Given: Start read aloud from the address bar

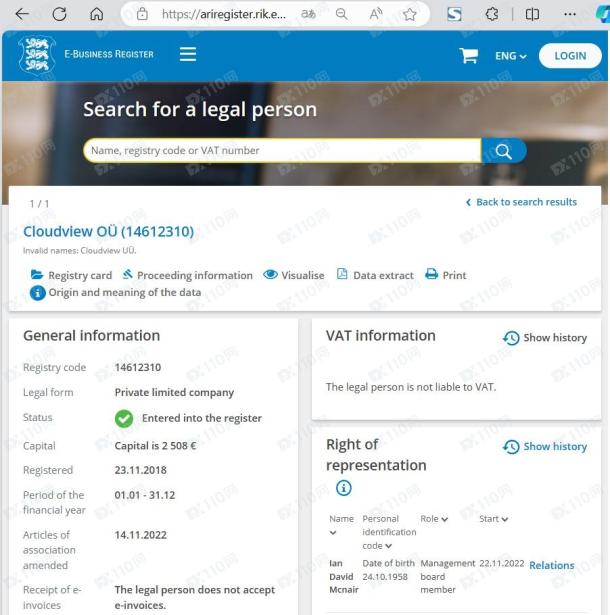Looking at the screenshot, I should click(x=376, y=14).
